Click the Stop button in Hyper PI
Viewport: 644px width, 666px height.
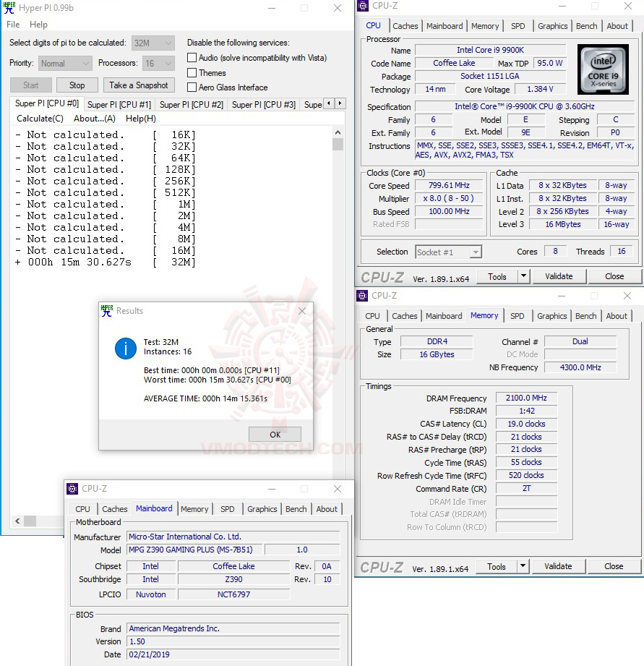[77, 85]
